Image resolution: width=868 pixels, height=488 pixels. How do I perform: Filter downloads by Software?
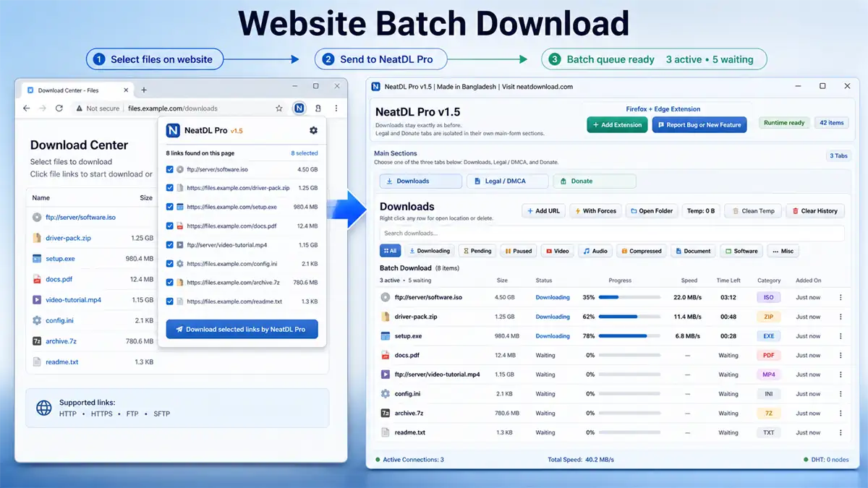[741, 251]
